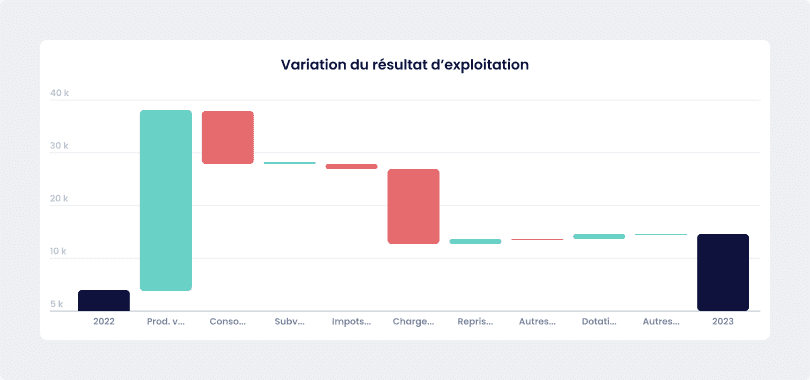
Task: Select the thin red Autres... line
Action: (537, 240)
